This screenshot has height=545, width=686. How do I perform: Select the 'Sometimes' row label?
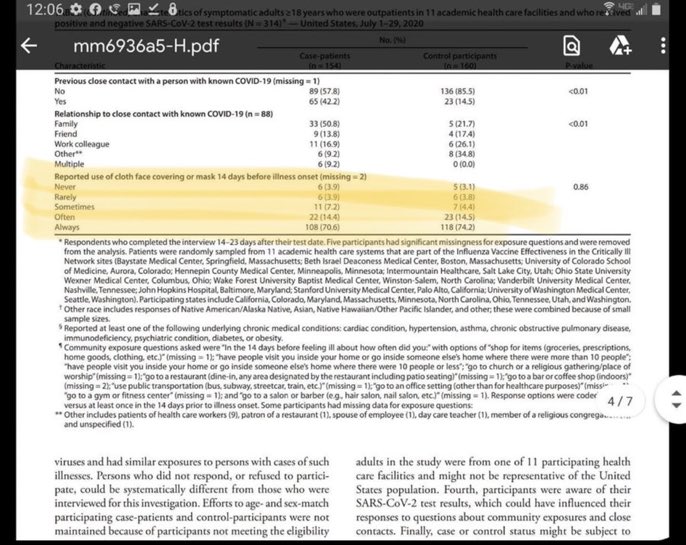(74, 206)
